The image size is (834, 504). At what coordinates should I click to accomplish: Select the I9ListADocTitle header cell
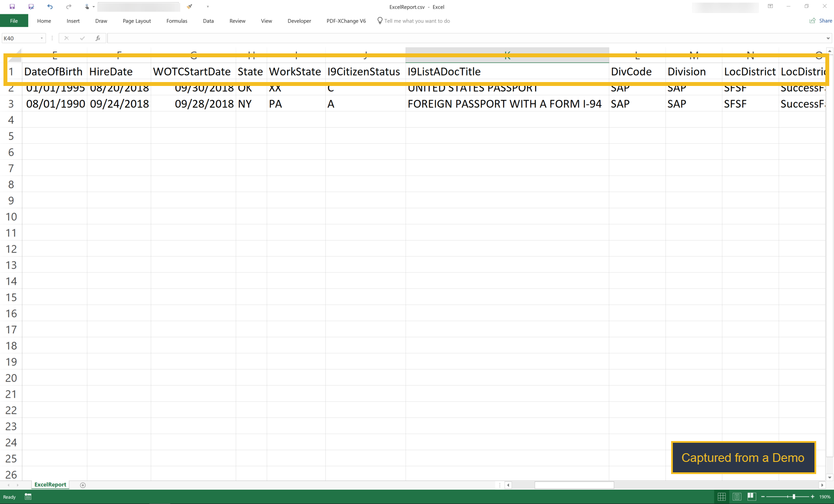pos(507,72)
